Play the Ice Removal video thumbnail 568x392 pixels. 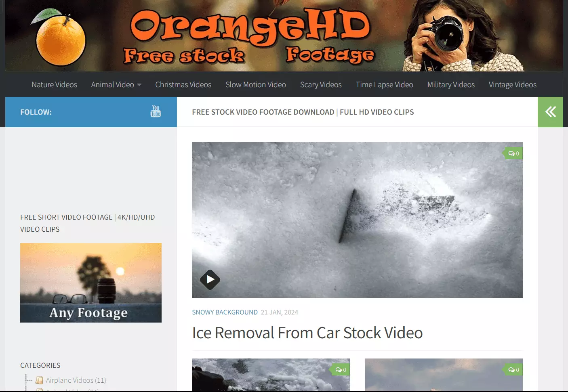pos(210,279)
